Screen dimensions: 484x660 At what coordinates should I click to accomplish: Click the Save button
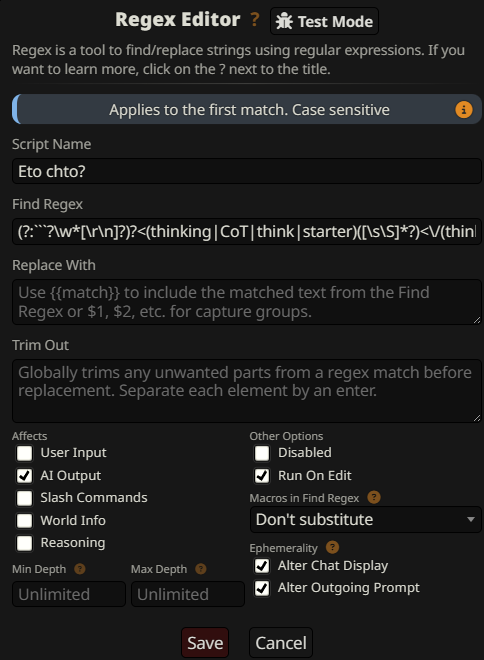(205, 643)
